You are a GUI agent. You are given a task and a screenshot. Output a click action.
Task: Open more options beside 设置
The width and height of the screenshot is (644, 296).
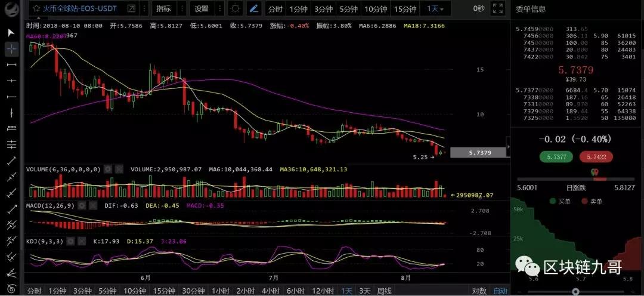(219, 8)
